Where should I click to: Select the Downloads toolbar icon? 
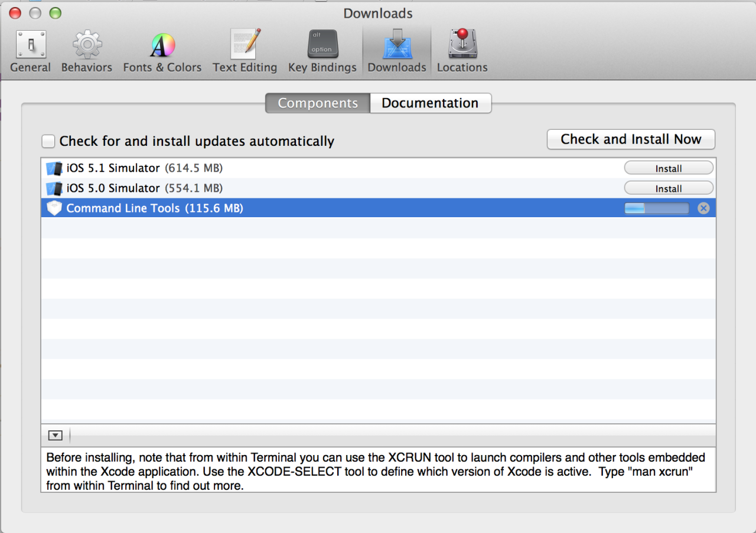click(x=397, y=52)
